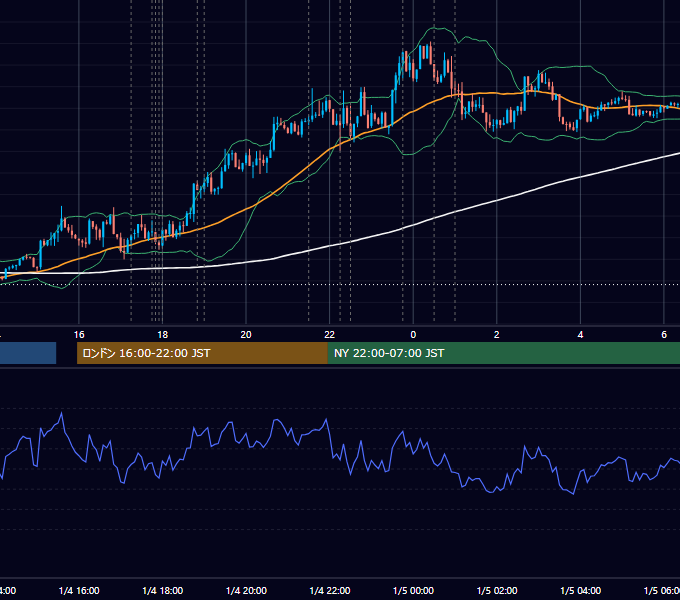The image size is (680, 600).
Task: Click the 18 hour axis label
Action: [x=163, y=335]
